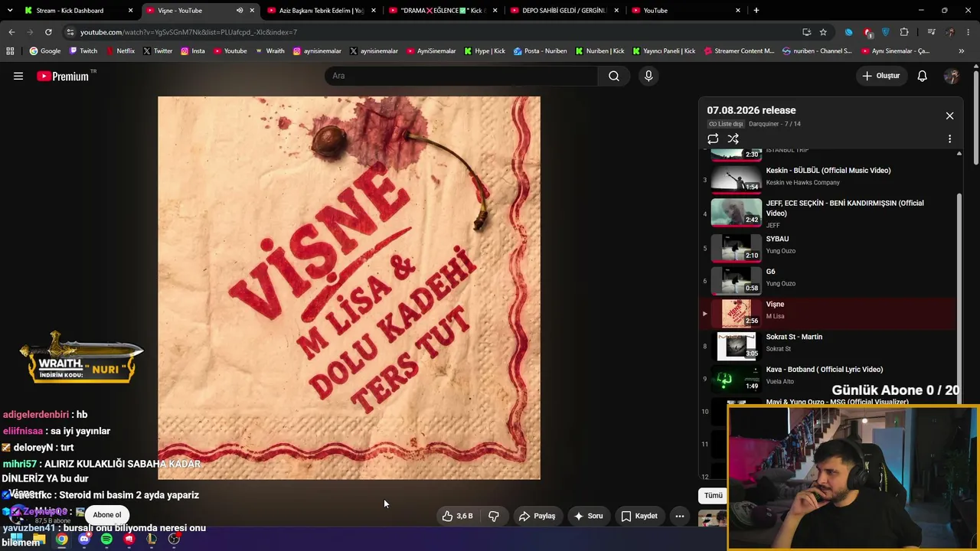This screenshot has height=551, width=980.
Task: Switch to Aziz Başkanı Tebrik Edelim tab
Action: click(322, 11)
